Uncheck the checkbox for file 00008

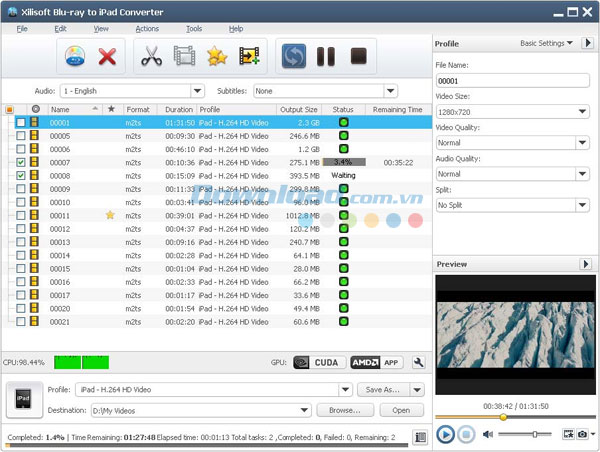point(21,175)
